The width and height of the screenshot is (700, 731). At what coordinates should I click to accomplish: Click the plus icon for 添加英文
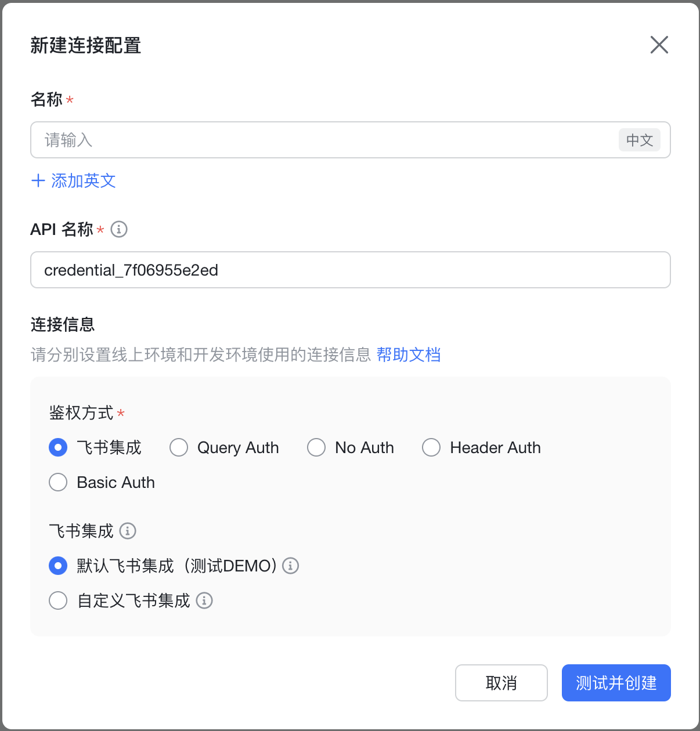click(x=38, y=180)
